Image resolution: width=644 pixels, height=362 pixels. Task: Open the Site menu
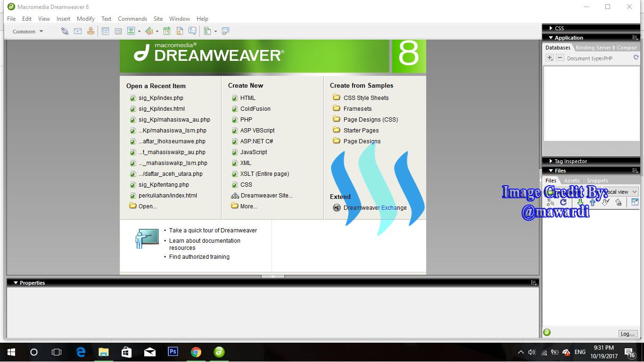coord(158,19)
